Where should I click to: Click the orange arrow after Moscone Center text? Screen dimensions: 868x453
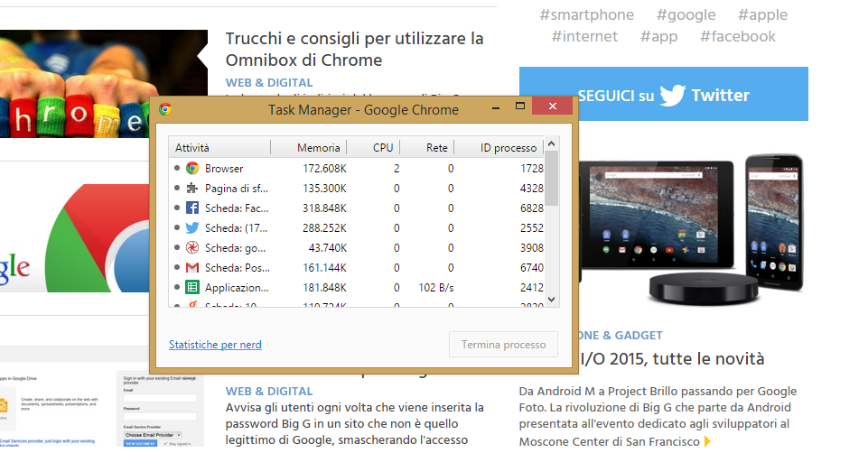point(707,441)
